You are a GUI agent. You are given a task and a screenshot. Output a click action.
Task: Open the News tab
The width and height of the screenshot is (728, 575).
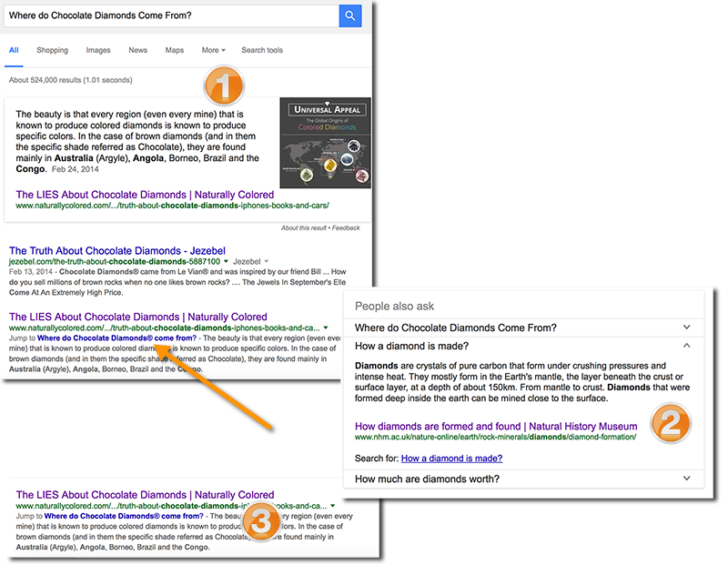(138, 50)
